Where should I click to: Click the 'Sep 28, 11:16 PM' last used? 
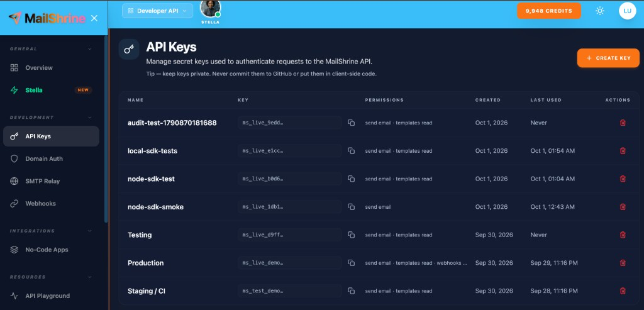pyautogui.click(x=554, y=291)
